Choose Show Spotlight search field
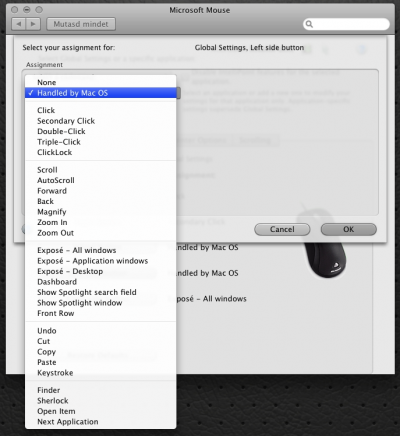The height and width of the screenshot is (436, 400). pos(100,292)
